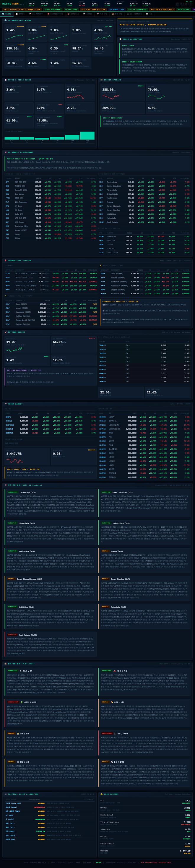195x868 pixels.
Task: Click the tallest yield curve bar
Action: (87, 135)
